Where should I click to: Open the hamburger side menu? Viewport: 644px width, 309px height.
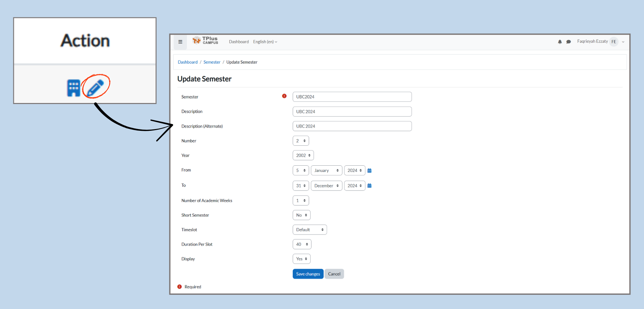pos(180,42)
